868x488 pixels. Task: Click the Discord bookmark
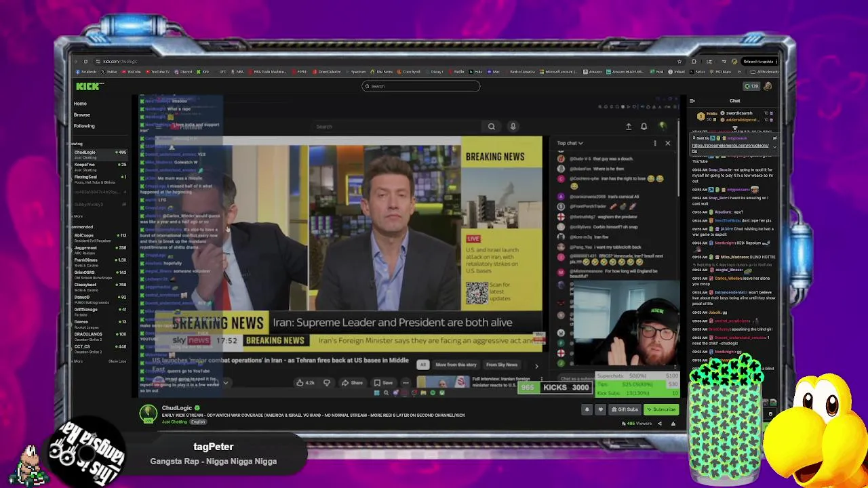pos(183,71)
